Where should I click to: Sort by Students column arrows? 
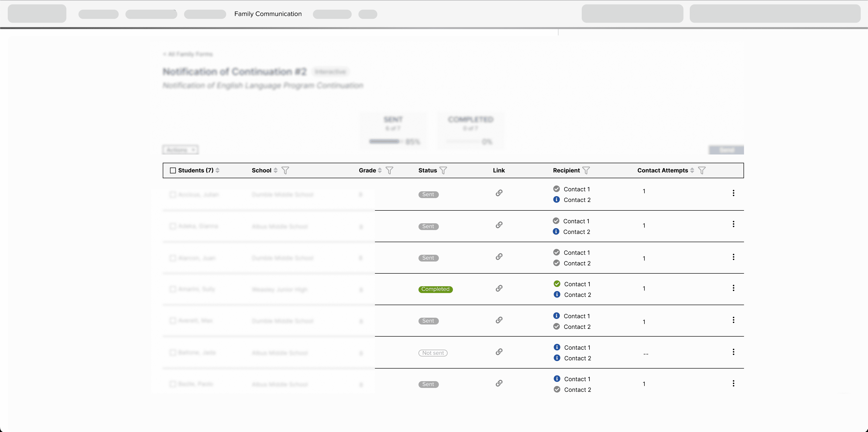pos(218,170)
